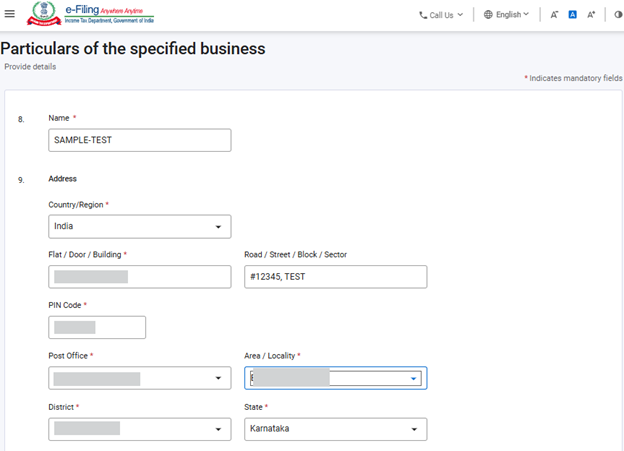Open the Post Office dropdown
This screenshot has width=624, height=451.
click(x=139, y=378)
